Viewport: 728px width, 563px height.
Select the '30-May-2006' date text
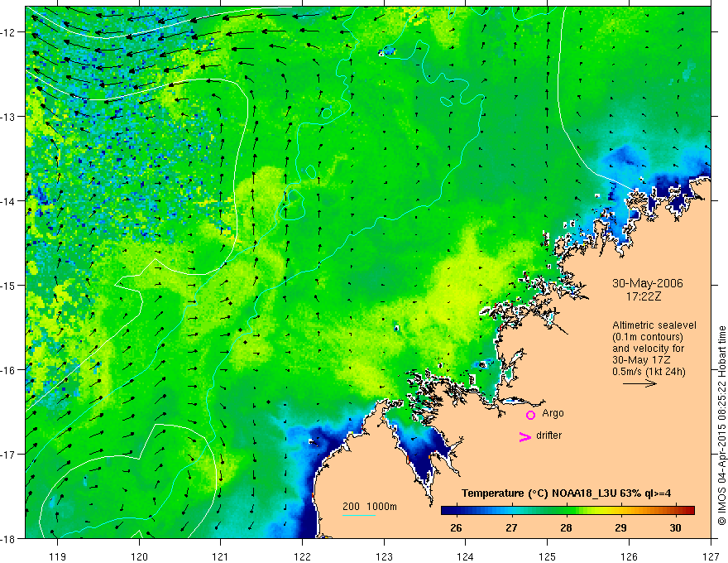(647, 283)
